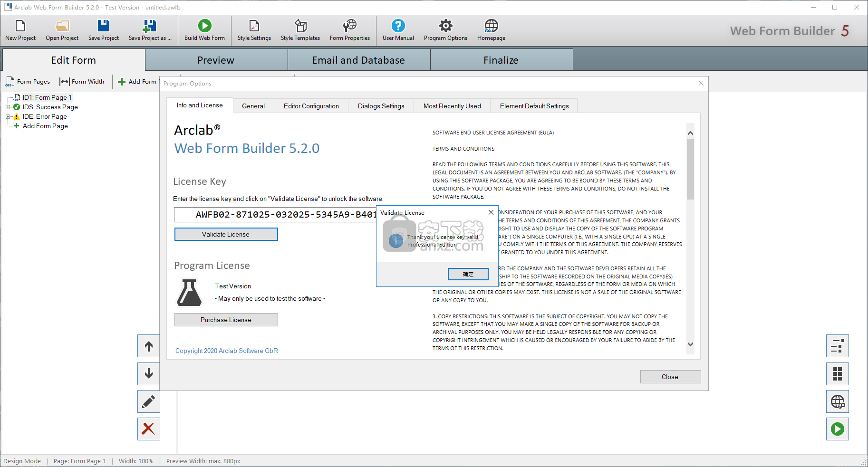
Task: Start Build Web Form from toolbar
Action: coord(204,30)
